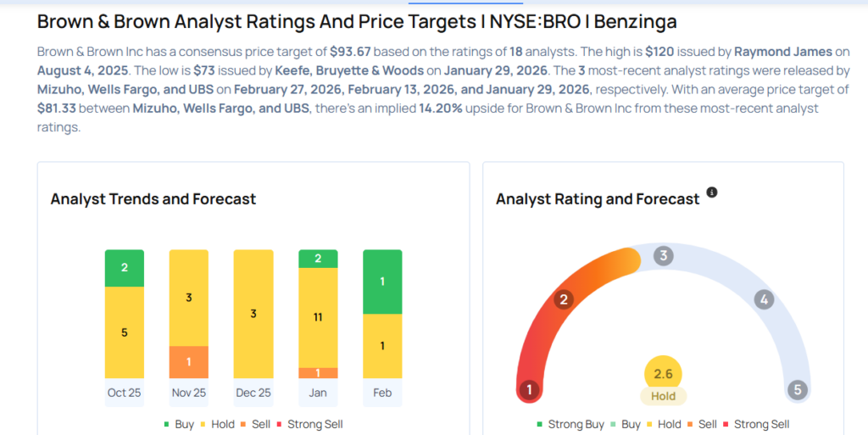Open the Keefe, Bruyette & Woods link
868x435 pixels.
(349, 70)
